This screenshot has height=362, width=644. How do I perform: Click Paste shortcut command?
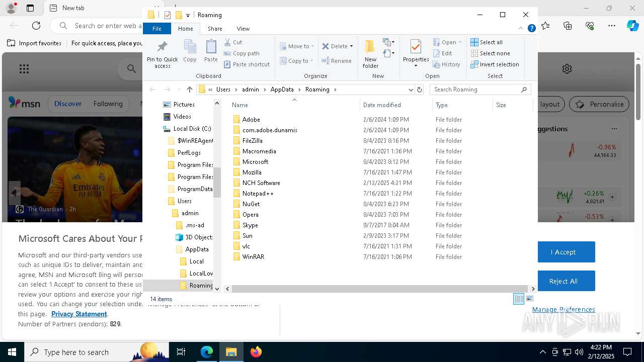tap(247, 64)
